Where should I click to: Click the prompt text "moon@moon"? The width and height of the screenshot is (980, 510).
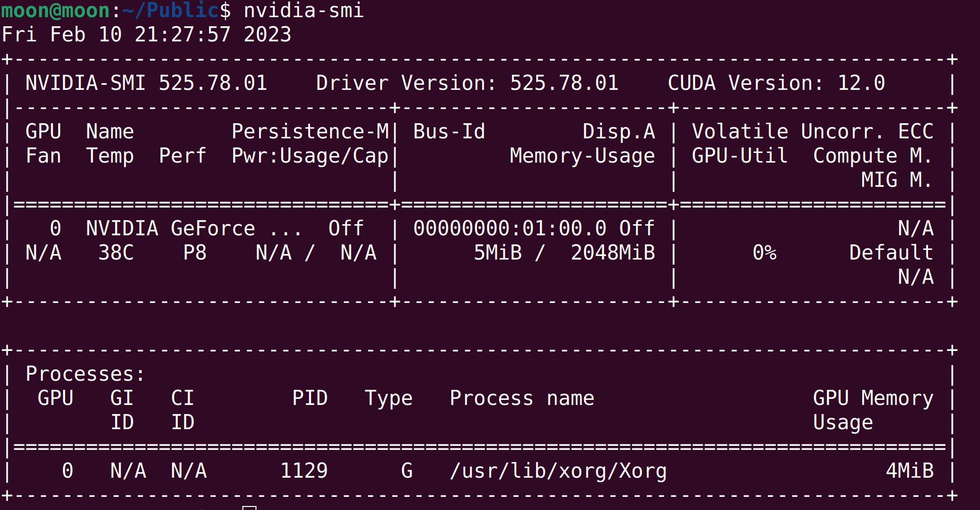click(56, 10)
